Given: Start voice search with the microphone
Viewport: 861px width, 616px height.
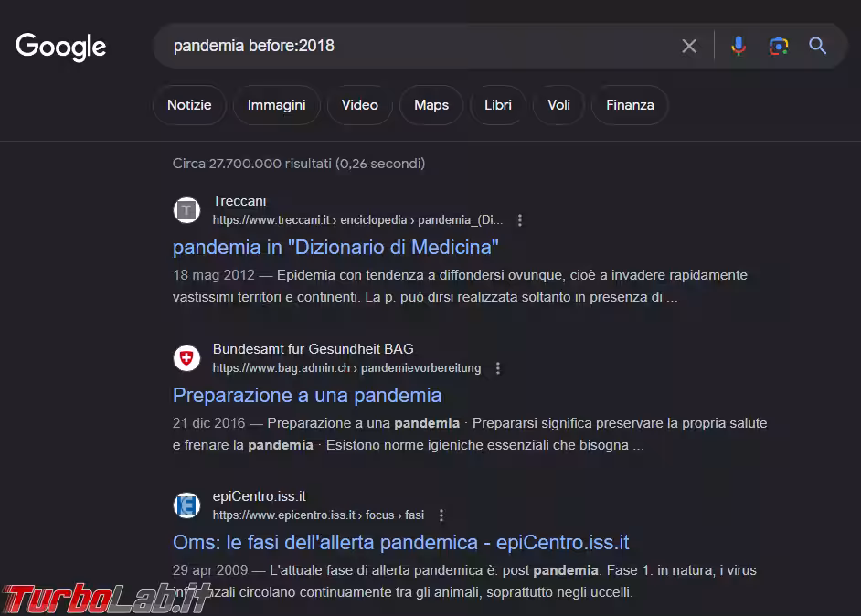Looking at the screenshot, I should 739,46.
